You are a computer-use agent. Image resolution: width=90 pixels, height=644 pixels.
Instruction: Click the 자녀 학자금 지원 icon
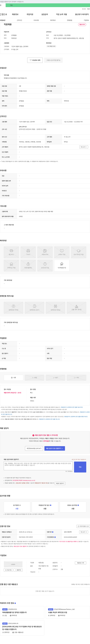[79, 252]
